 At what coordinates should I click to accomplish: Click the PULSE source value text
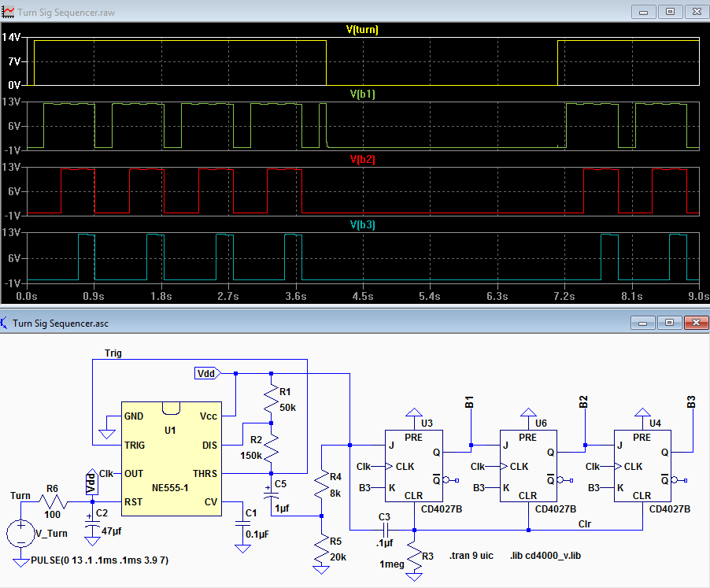tap(100, 560)
